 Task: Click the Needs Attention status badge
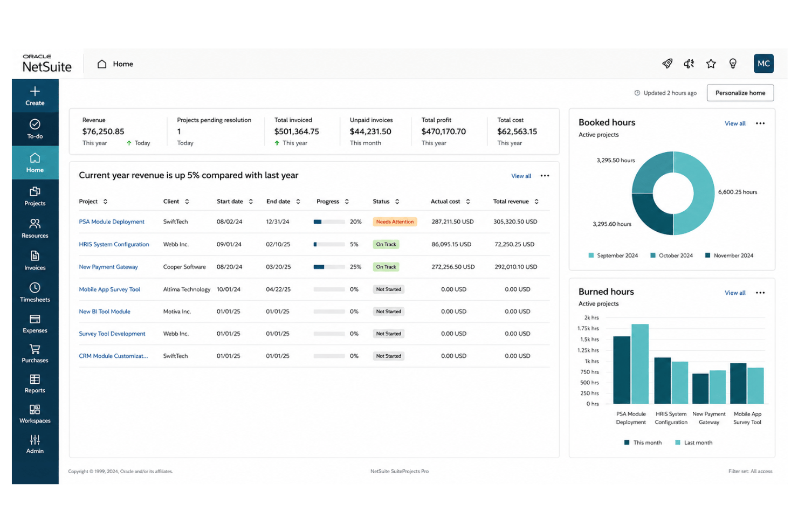395,222
